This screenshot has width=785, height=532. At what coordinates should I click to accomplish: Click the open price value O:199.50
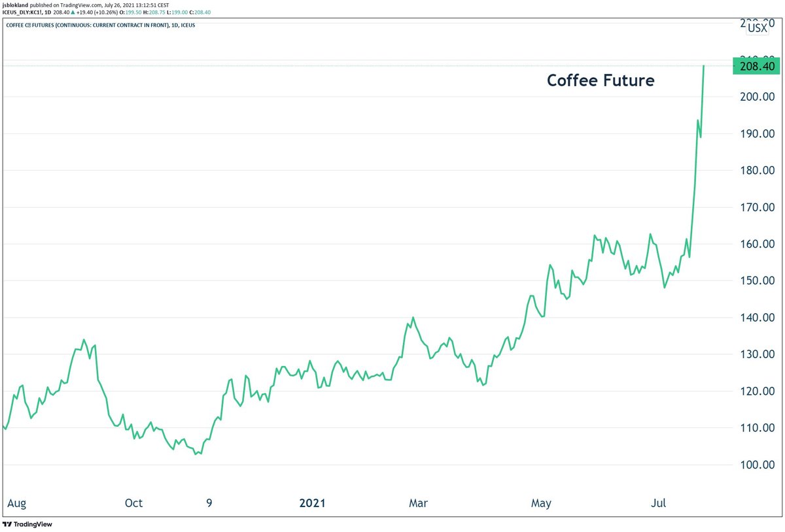coord(131,12)
